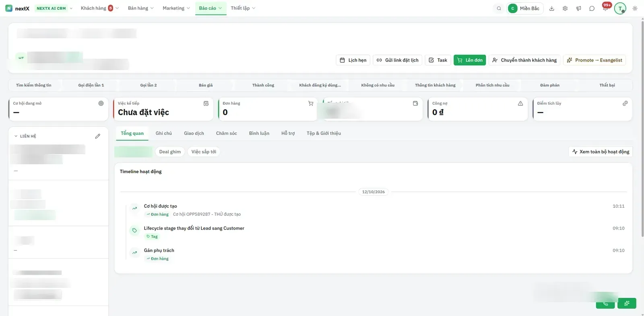The image size is (644, 316).
Task: Open the search icon in top bar
Action: (x=499, y=8)
